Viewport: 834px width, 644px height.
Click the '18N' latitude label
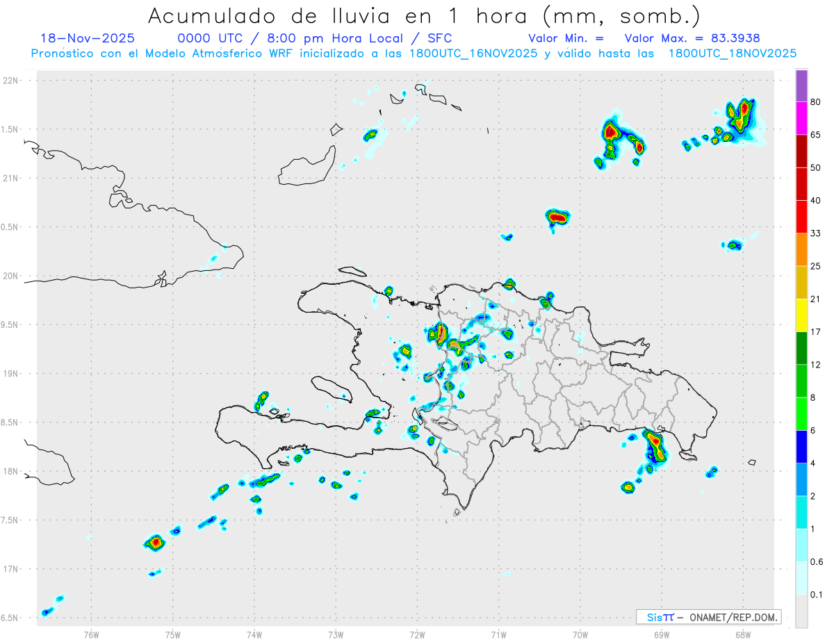pos(12,472)
